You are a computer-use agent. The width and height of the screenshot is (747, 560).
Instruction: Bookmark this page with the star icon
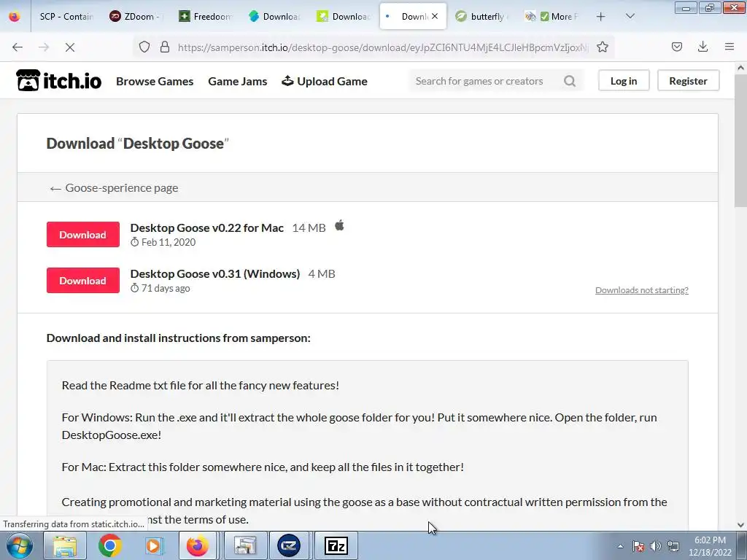tap(602, 47)
